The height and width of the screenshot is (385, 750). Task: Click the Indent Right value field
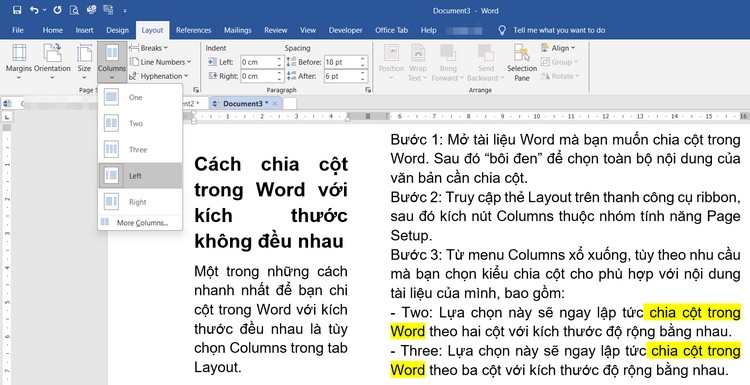(x=258, y=76)
